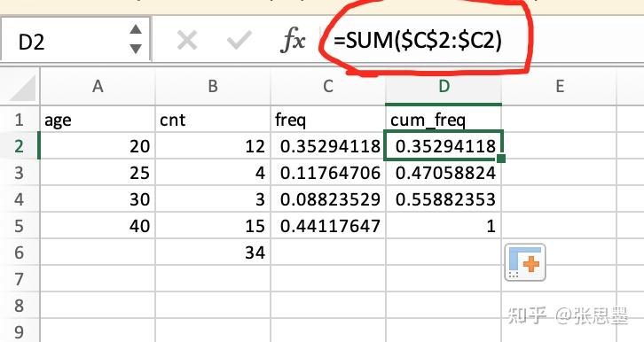
Task: Select the cum_freq header cell
Action: (x=444, y=120)
